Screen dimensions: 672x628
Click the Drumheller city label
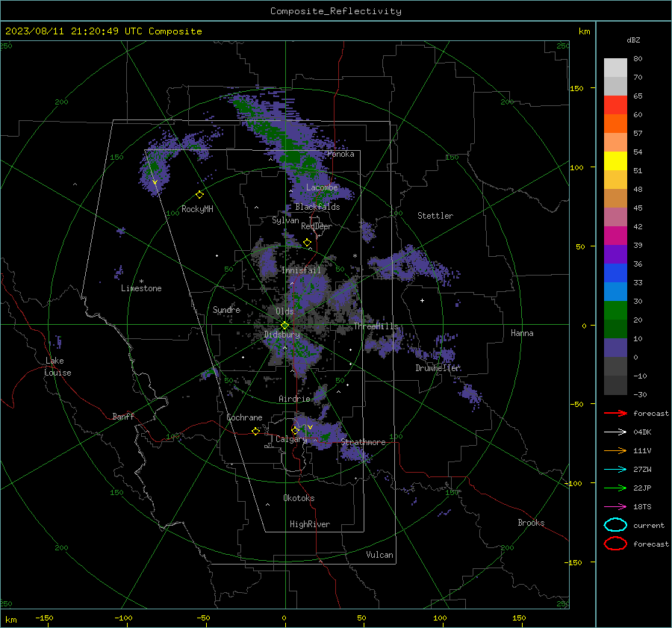click(438, 368)
